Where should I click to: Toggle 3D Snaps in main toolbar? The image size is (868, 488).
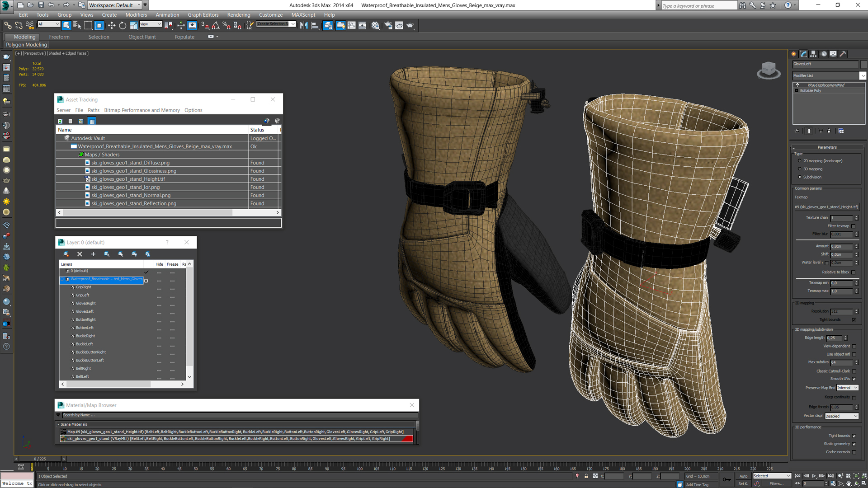205,26
